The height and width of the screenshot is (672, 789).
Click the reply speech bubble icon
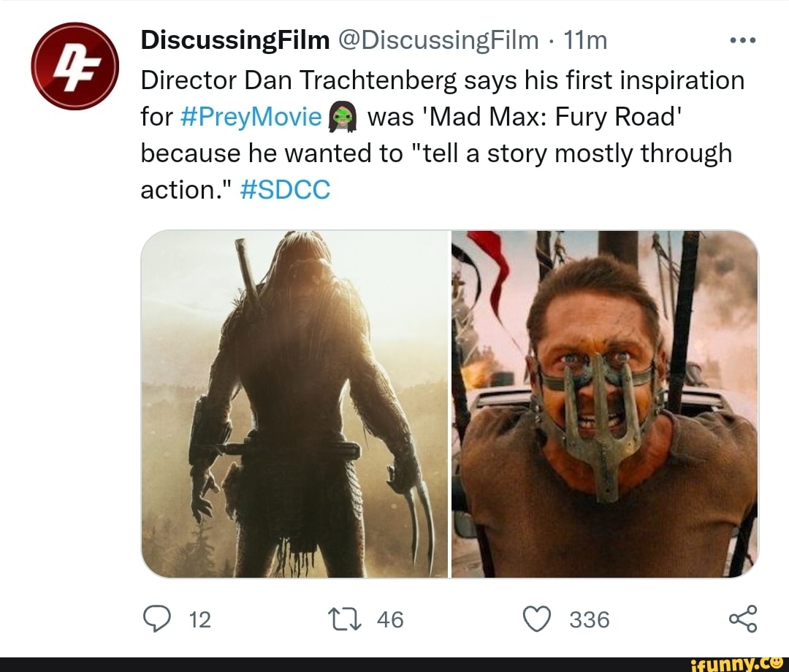[157, 619]
